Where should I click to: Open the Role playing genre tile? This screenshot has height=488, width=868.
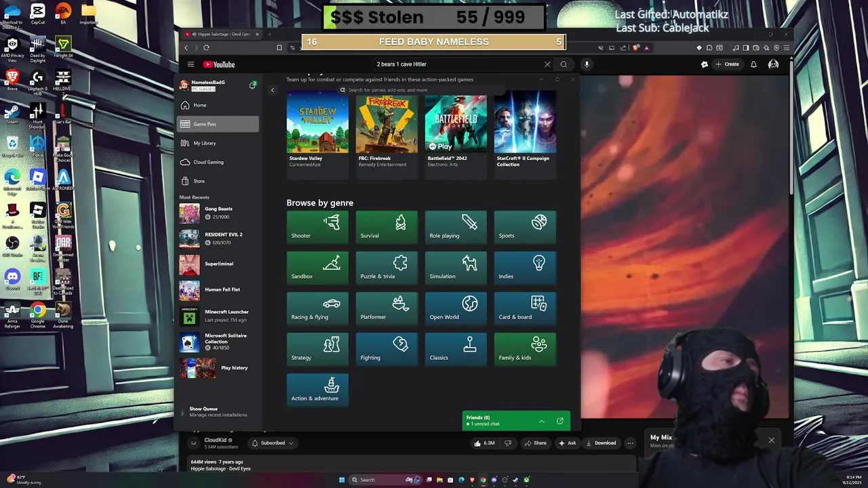456,227
